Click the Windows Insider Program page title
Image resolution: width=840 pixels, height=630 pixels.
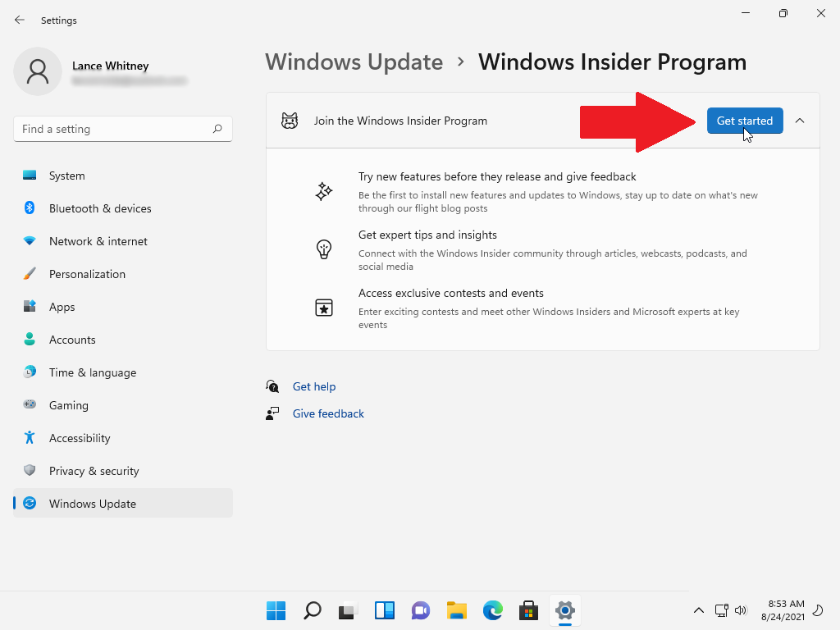[612, 62]
